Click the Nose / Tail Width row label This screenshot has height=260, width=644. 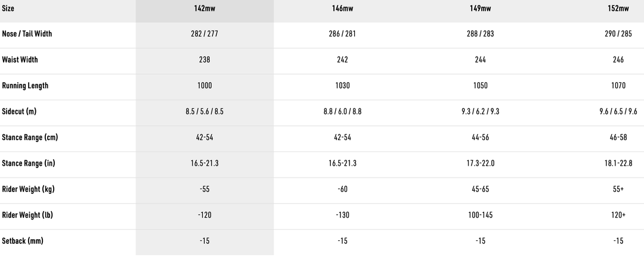point(27,34)
